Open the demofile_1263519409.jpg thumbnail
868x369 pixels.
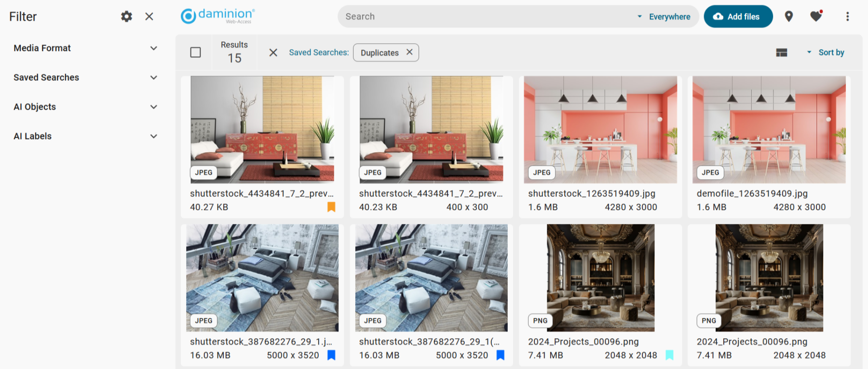(769, 130)
